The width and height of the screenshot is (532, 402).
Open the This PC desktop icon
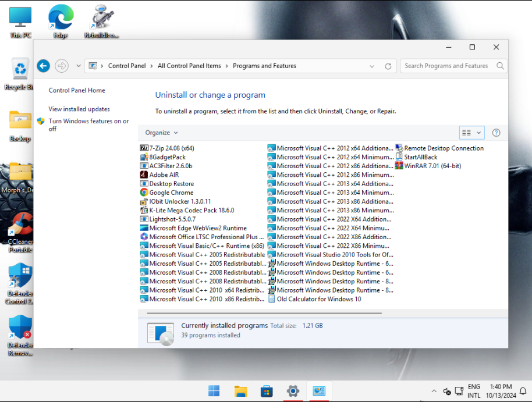click(20, 22)
